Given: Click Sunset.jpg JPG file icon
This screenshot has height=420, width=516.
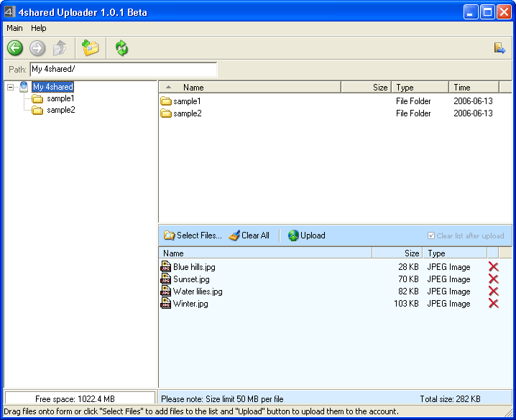Looking at the screenshot, I should (x=165, y=279).
